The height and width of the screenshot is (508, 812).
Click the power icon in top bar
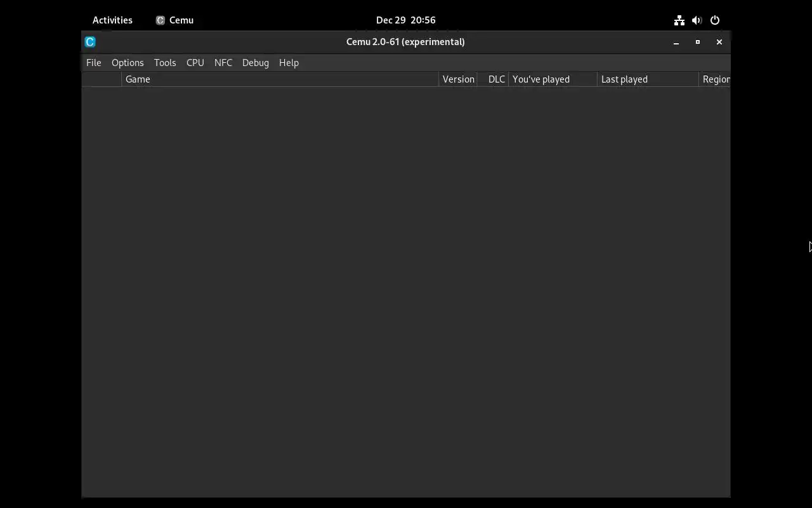[715, 20]
